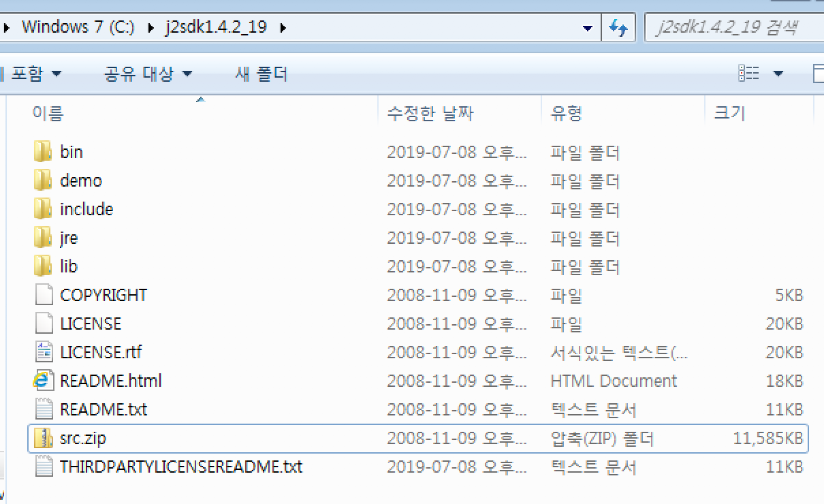This screenshot has height=504, width=824.
Task: Select the demo folder icon
Action: click(x=43, y=180)
